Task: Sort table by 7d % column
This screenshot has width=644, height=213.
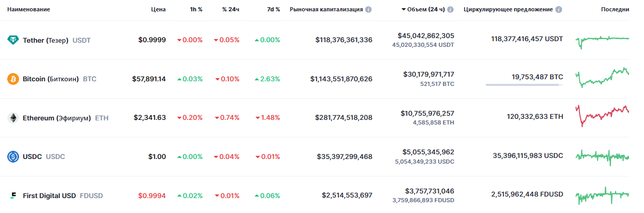Action: 273,10
